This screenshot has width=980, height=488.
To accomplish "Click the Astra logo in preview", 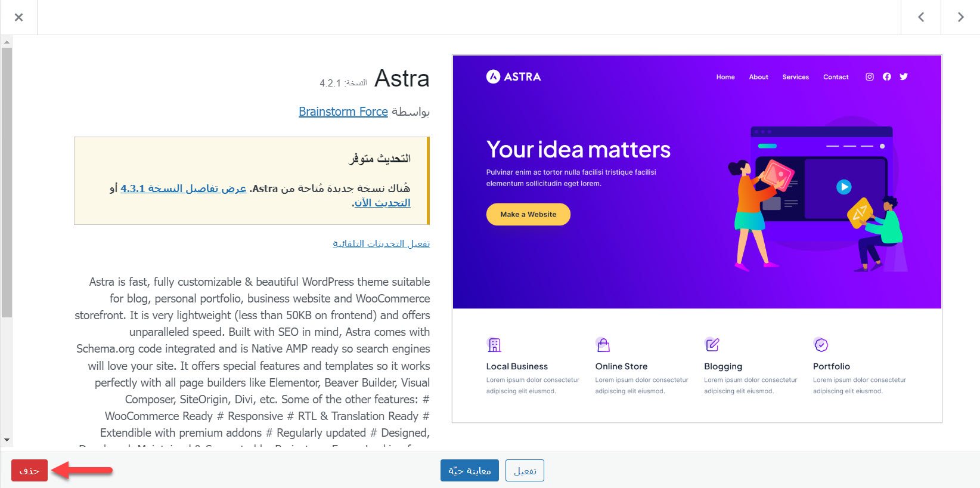I will 514,77.
